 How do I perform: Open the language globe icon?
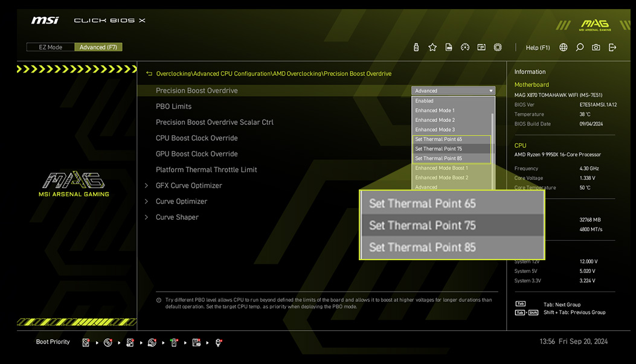point(564,47)
